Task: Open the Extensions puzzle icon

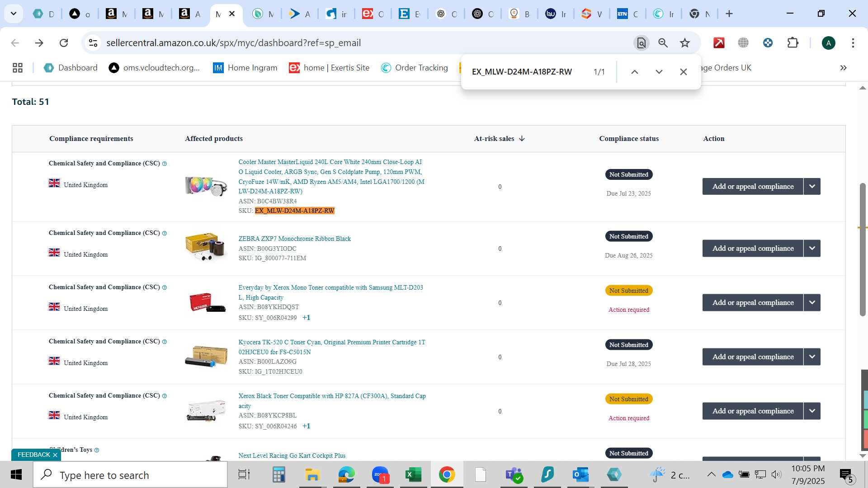Action: pyautogui.click(x=793, y=43)
